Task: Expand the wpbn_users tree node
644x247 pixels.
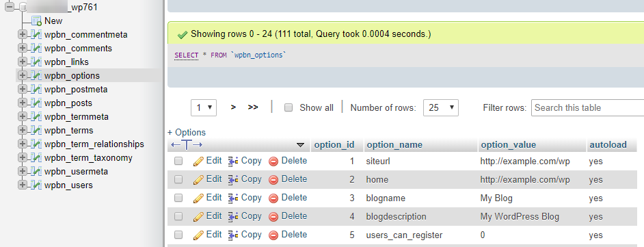Action: point(22,185)
